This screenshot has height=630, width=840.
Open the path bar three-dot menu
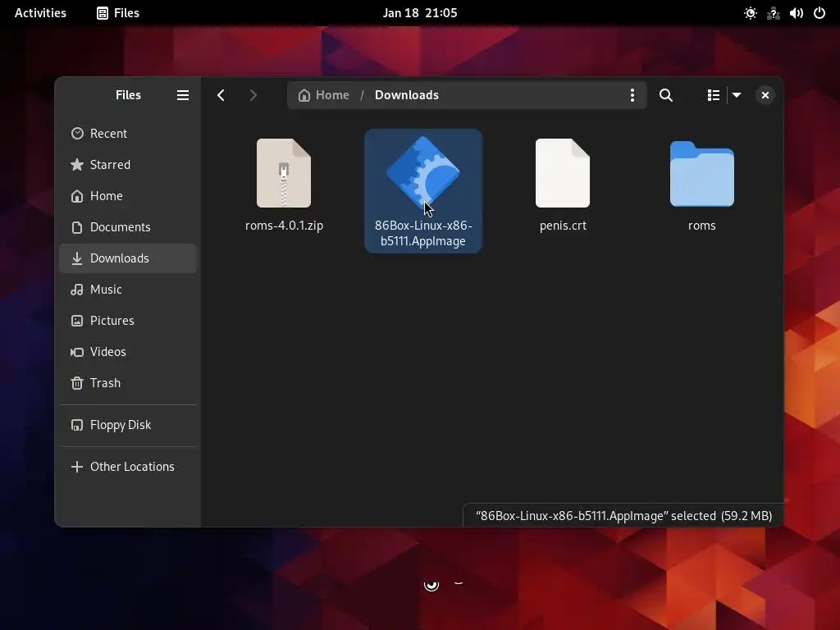(632, 95)
